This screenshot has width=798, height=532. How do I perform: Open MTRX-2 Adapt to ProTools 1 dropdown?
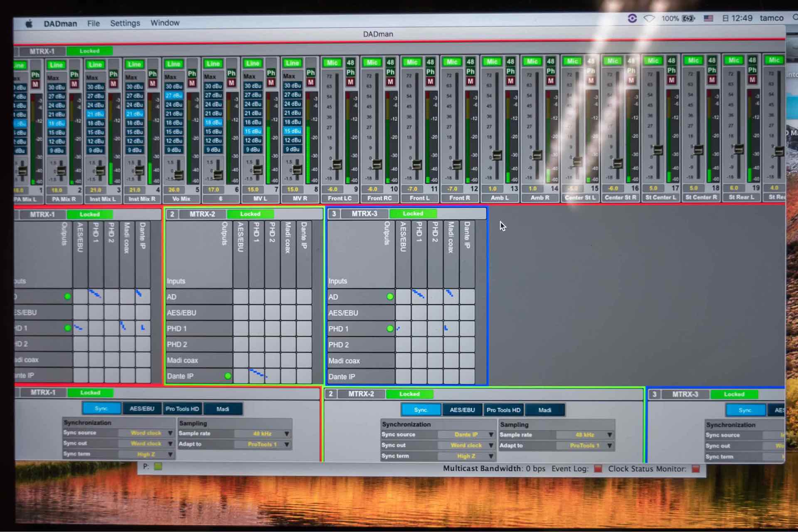[585, 446]
